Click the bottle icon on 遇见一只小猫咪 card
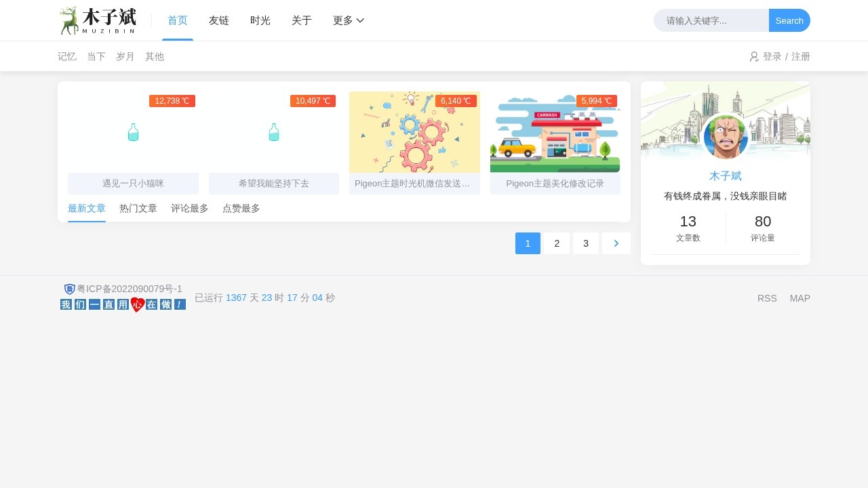Viewport: 868px width, 488px height. pos(133,132)
